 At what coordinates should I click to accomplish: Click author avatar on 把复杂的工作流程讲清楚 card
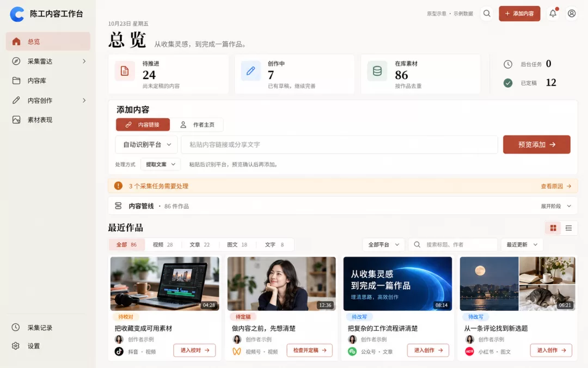pos(352,339)
